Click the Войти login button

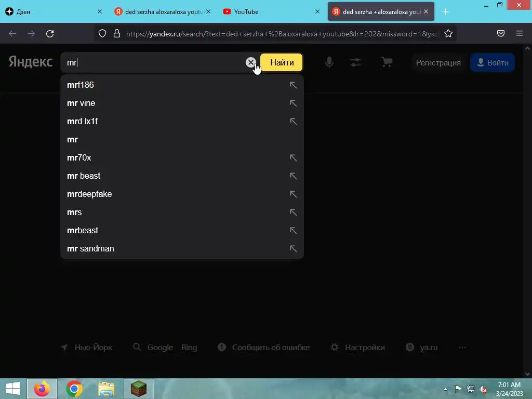pyautogui.click(x=493, y=63)
